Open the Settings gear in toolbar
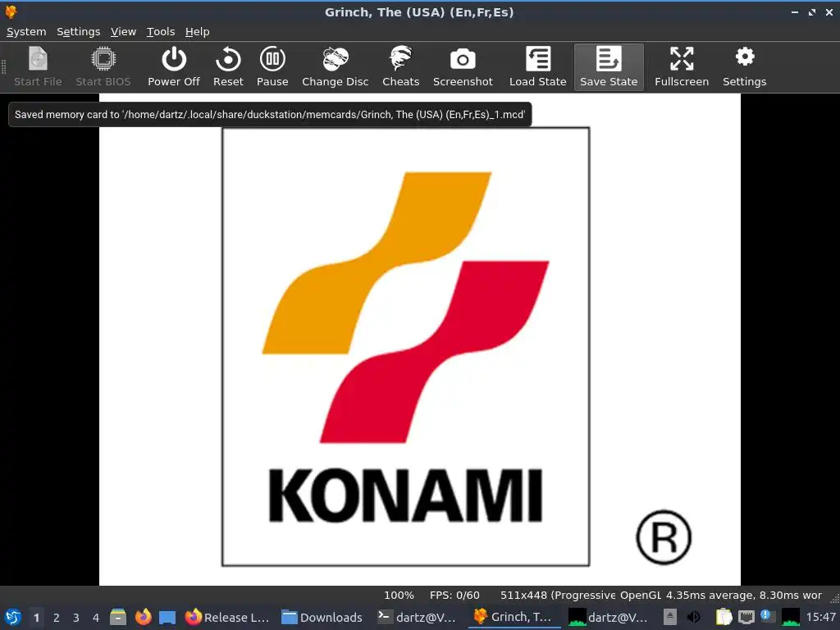This screenshot has width=840, height=630. pyautogui.click(x=744, y=67)
